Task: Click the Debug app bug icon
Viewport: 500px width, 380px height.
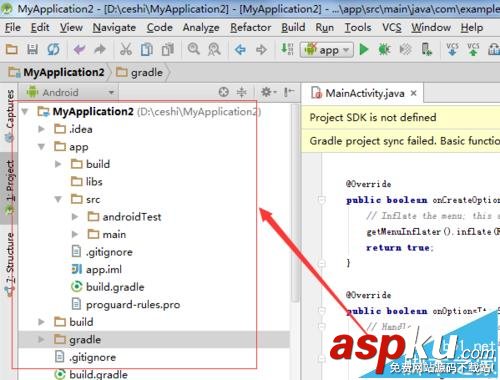Action: pos(384,49)
